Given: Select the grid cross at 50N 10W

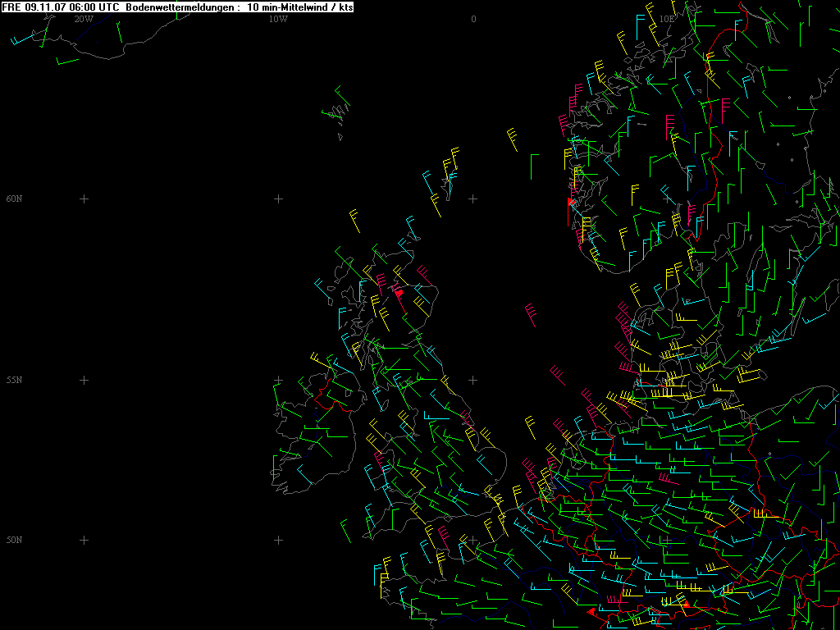Looking at the screenshot, I should 278,540.
